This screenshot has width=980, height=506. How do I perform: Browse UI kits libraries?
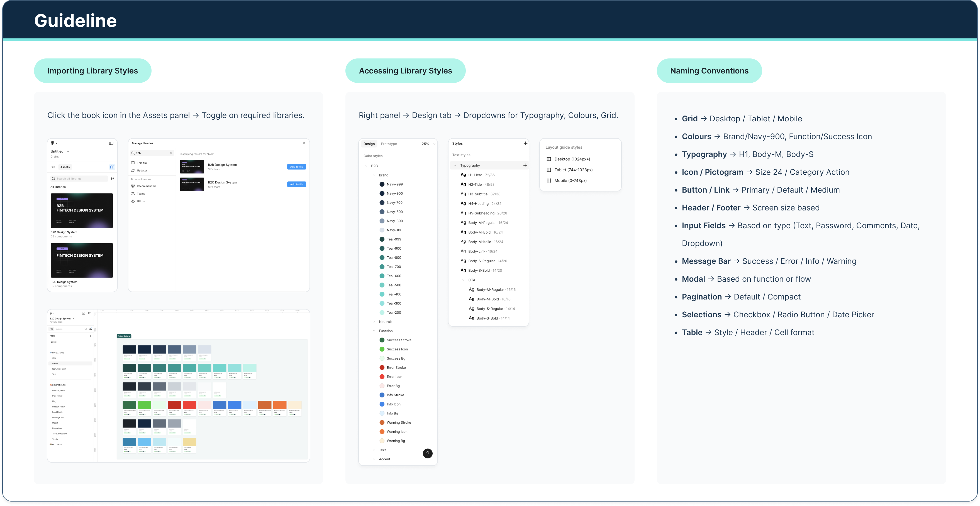(x=138, y=201)
